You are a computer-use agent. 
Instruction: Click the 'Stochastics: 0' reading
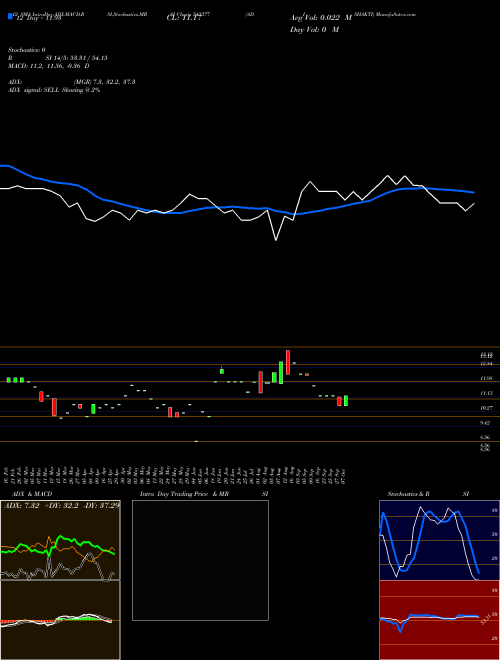(x=27, y=50)
